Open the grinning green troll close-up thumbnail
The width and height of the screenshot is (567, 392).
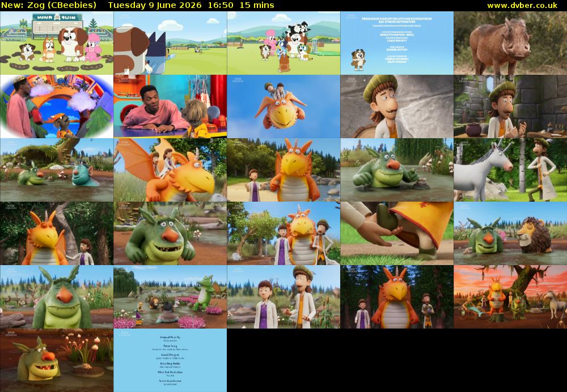pyautogui.click(x=170, y=233)
